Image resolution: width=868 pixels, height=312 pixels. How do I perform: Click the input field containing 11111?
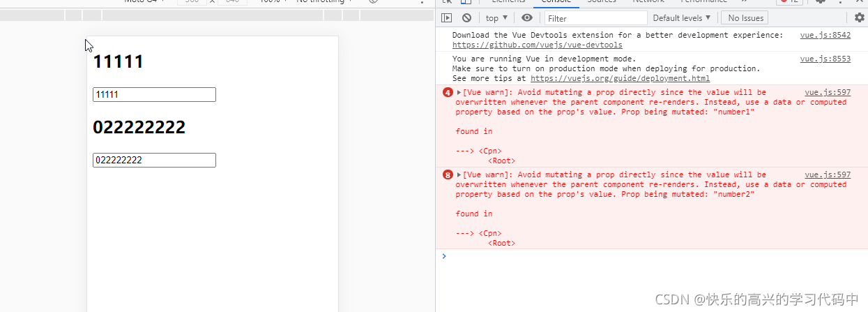(154, 94)
